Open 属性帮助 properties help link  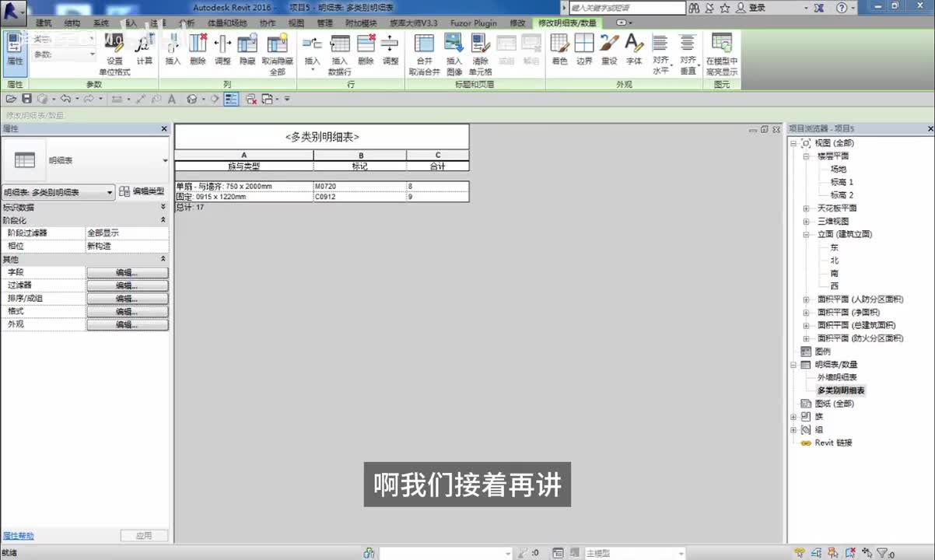pos(19,536)
